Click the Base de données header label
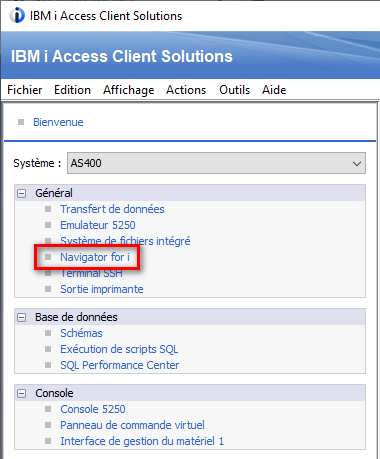 76,317
